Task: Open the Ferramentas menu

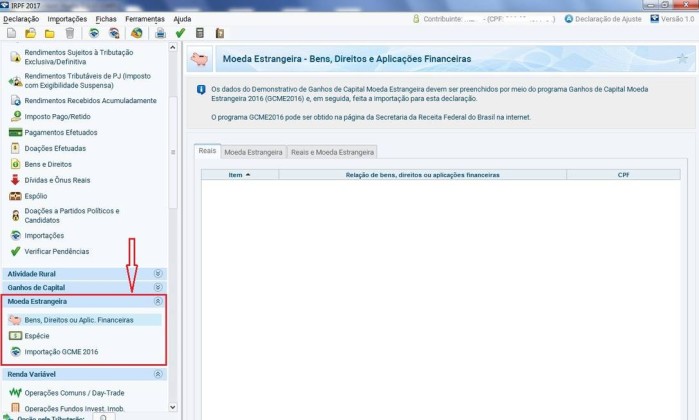Action: 146,19
